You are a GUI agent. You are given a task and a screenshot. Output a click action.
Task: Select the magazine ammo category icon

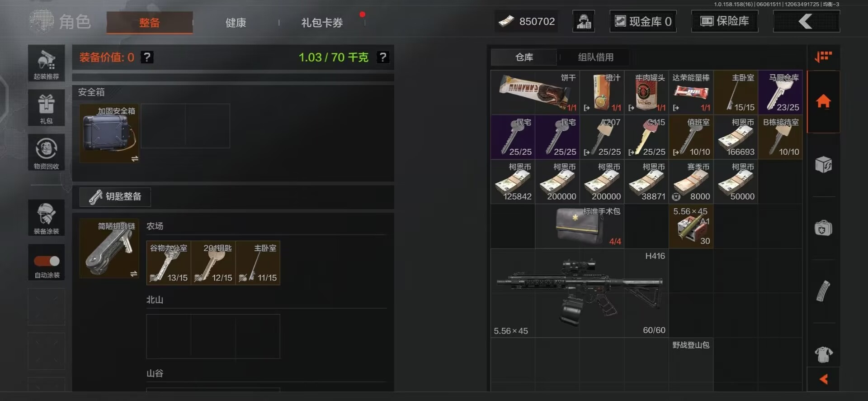823,291
